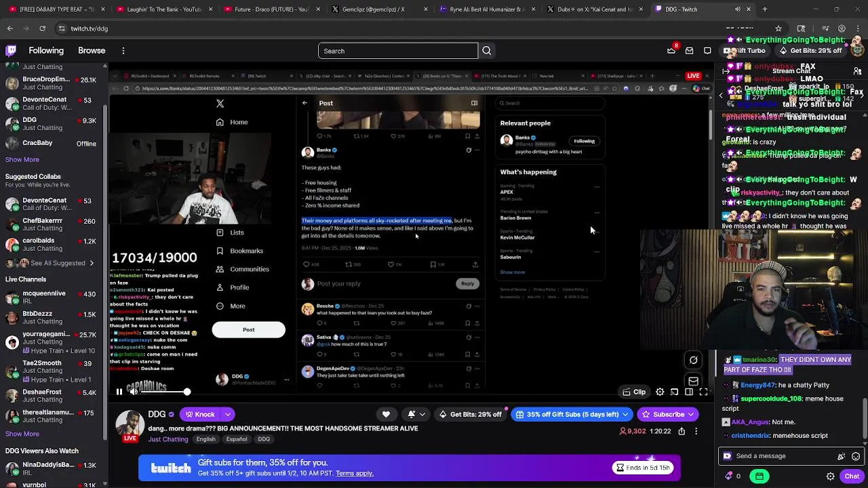868x488 pixels.
Task: Select the English tag
Action: coord(205,439)
